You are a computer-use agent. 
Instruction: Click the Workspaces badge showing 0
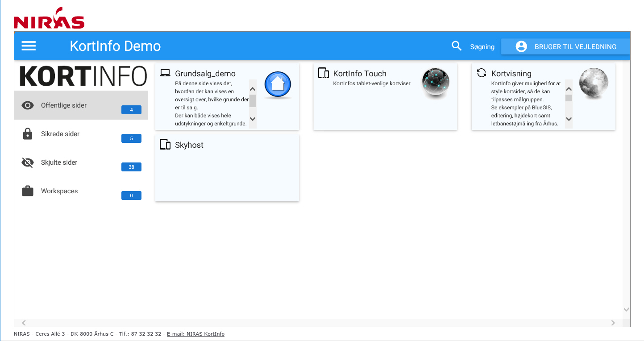[x=131, y=195]
